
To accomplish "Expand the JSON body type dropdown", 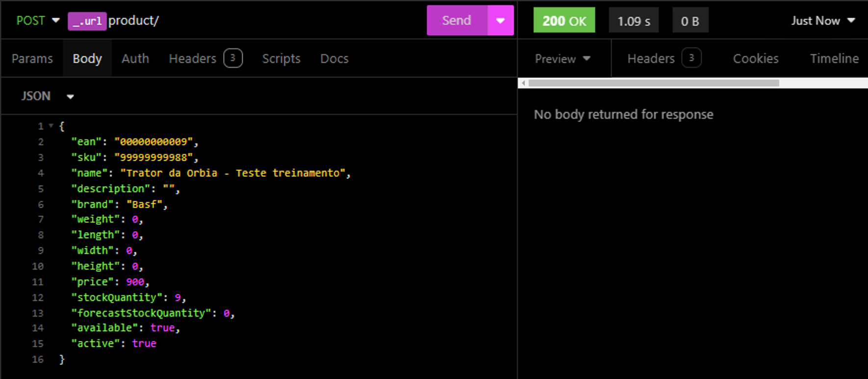I will [x=47, y=96].
